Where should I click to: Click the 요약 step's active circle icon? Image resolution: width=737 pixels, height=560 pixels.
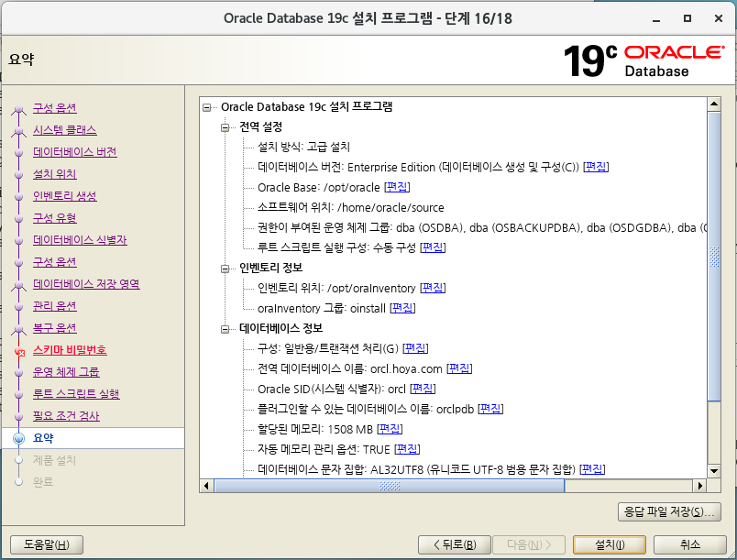[x=19, y=438]
